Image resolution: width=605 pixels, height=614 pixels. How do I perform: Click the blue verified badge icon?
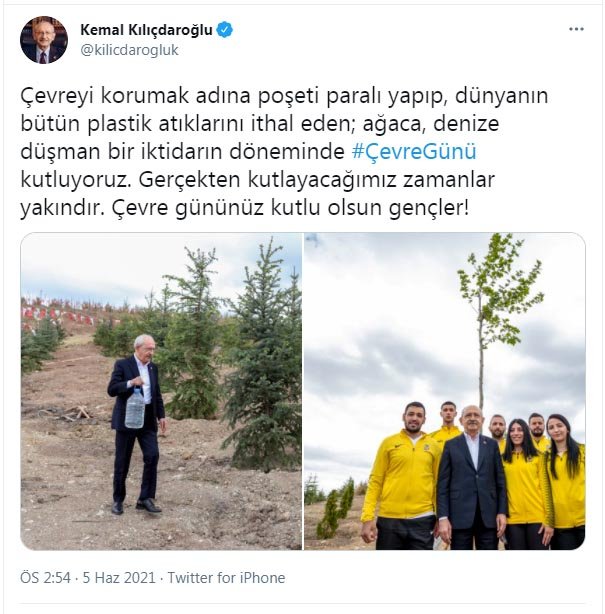[225, 30]
